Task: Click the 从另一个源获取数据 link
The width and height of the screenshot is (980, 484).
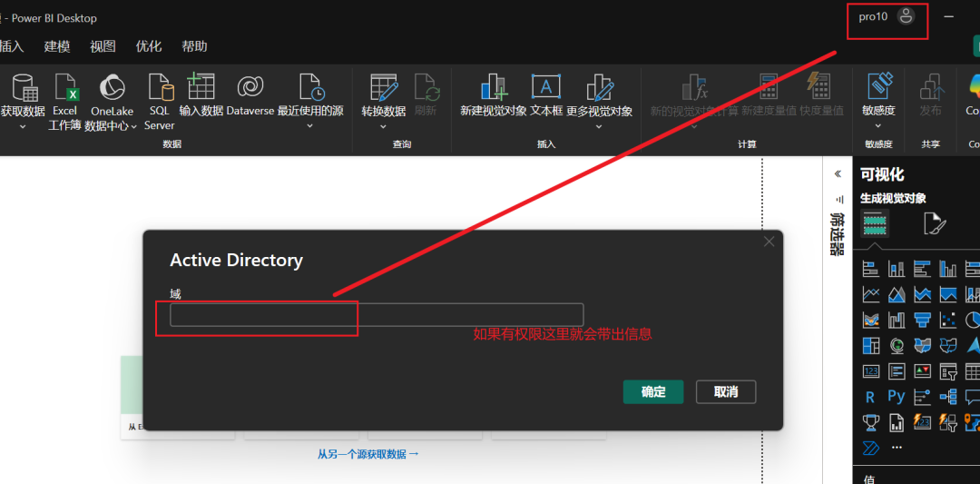Action: (368, 454)
